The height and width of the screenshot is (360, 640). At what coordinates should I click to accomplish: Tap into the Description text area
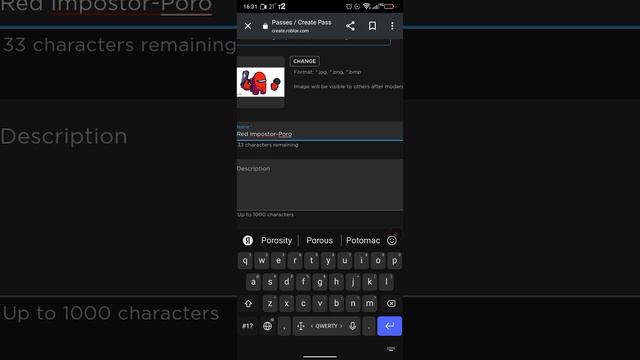pos(320,185)
